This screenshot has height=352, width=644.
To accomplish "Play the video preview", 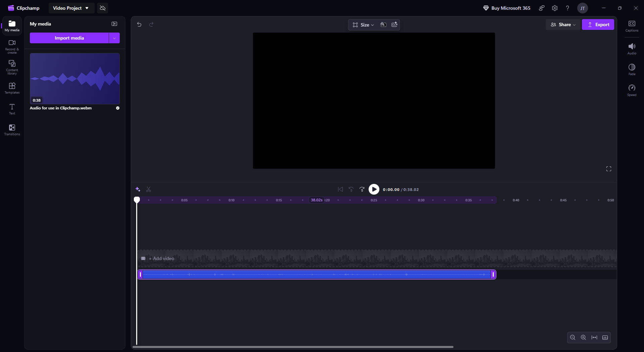I will [x=374, y=190].
